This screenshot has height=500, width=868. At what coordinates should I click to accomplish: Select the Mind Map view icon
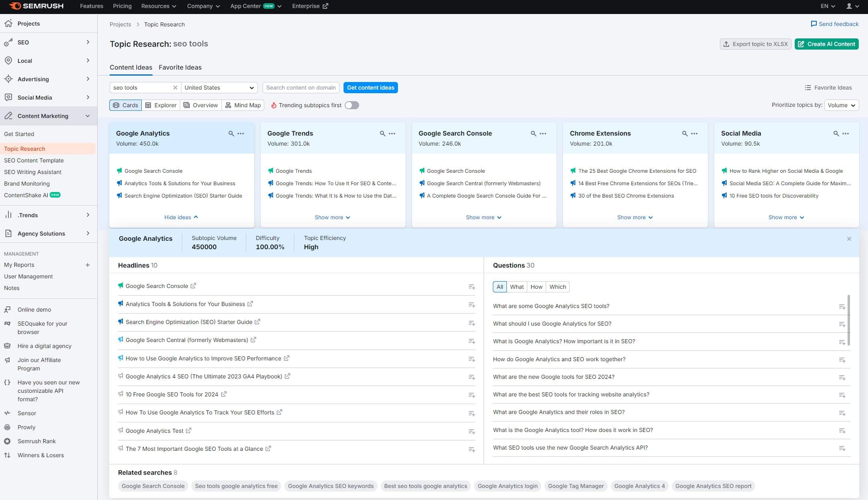pos(229,105)
